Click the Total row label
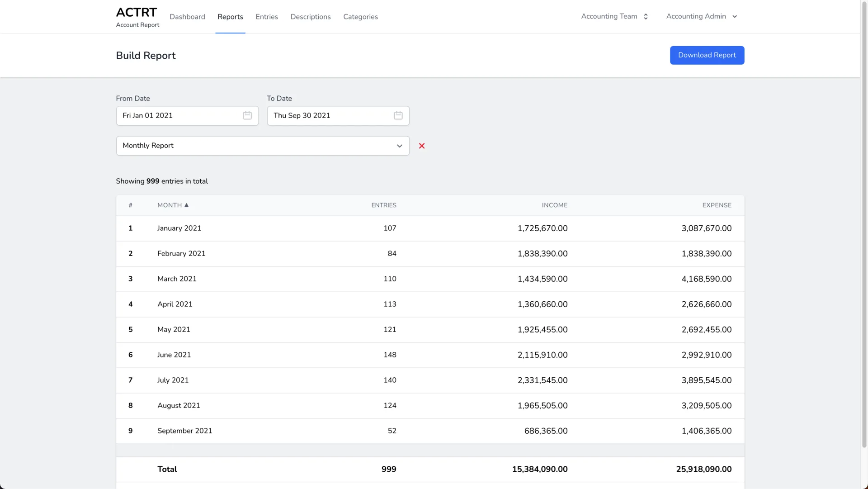Image resolution: width=868 pixels, height=489 pixels. 167,470
